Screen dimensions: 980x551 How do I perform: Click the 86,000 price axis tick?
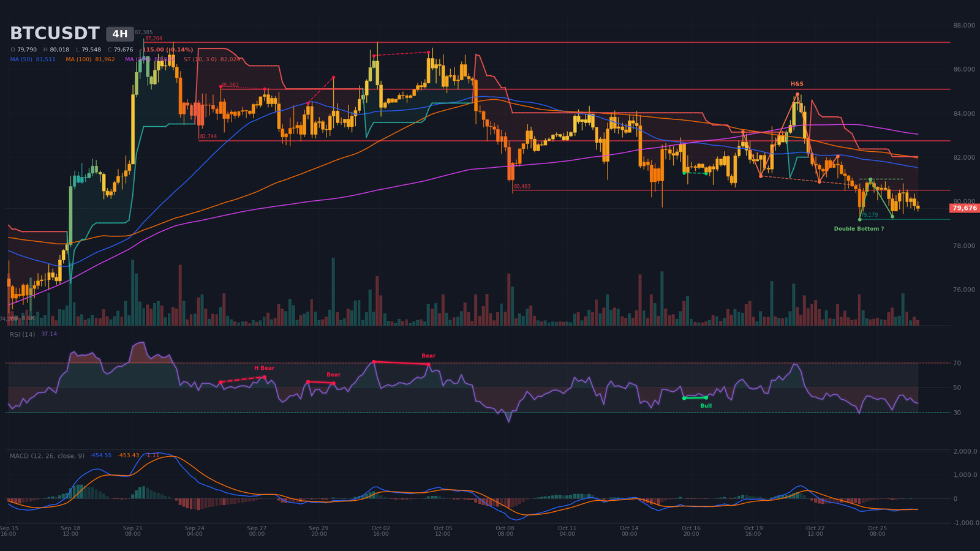pos(964,69)
